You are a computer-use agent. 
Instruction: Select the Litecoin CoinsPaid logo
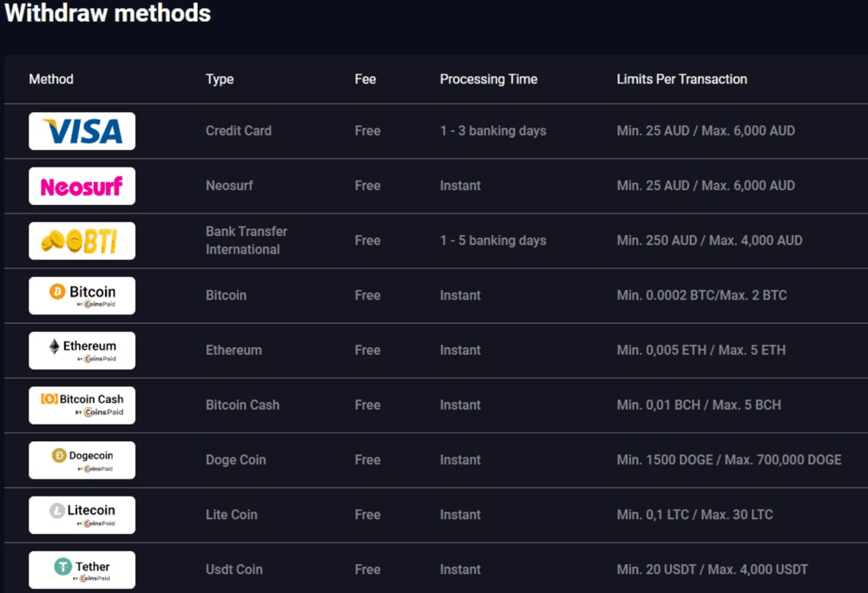(x=82, y=515)
